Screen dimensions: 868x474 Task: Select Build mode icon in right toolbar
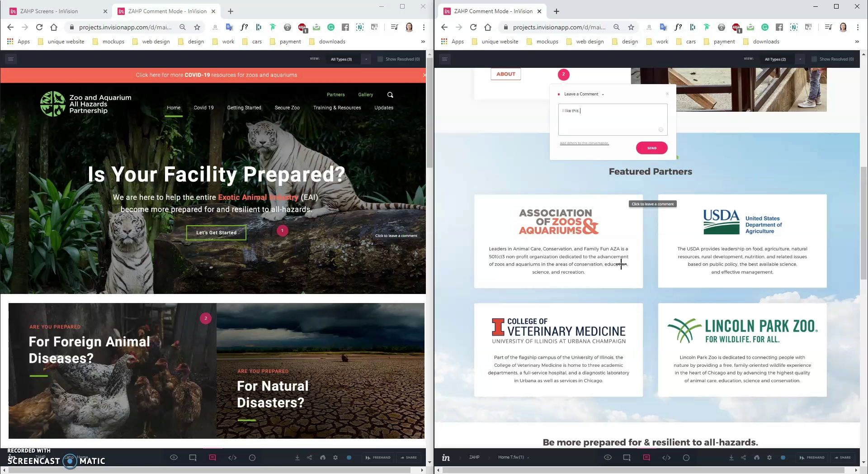point(627,458)
